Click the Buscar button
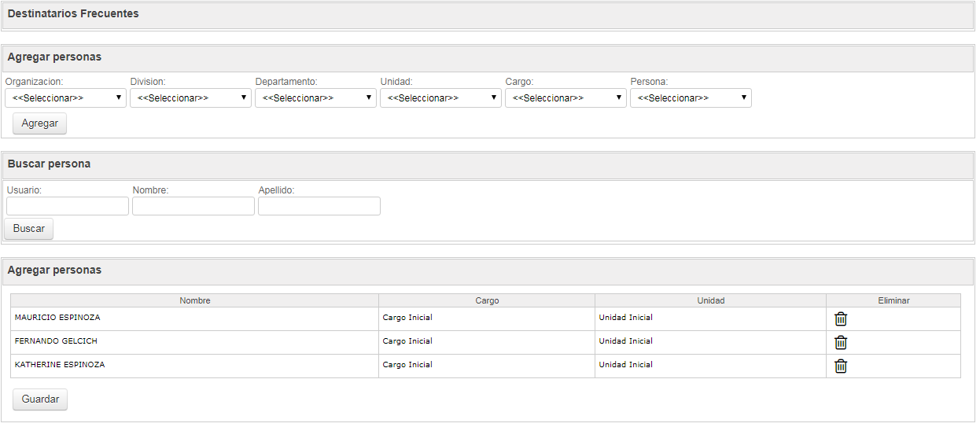Screen dimensions: 980x427 (29, 229)
